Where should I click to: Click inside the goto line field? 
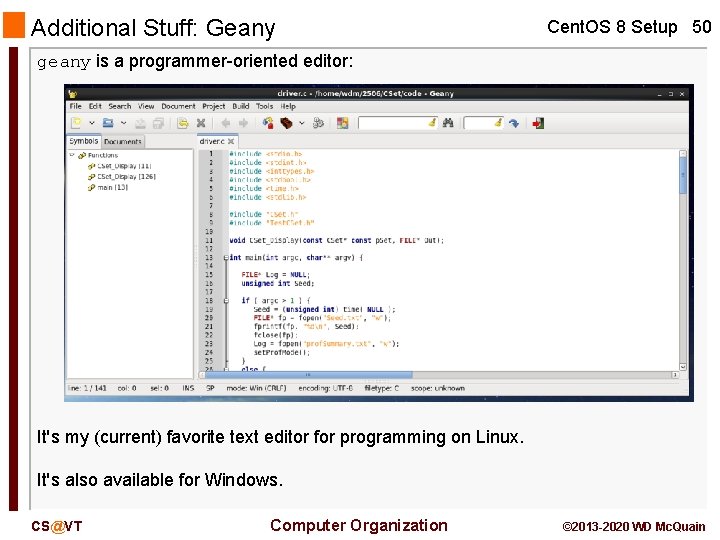coord(478,123)
